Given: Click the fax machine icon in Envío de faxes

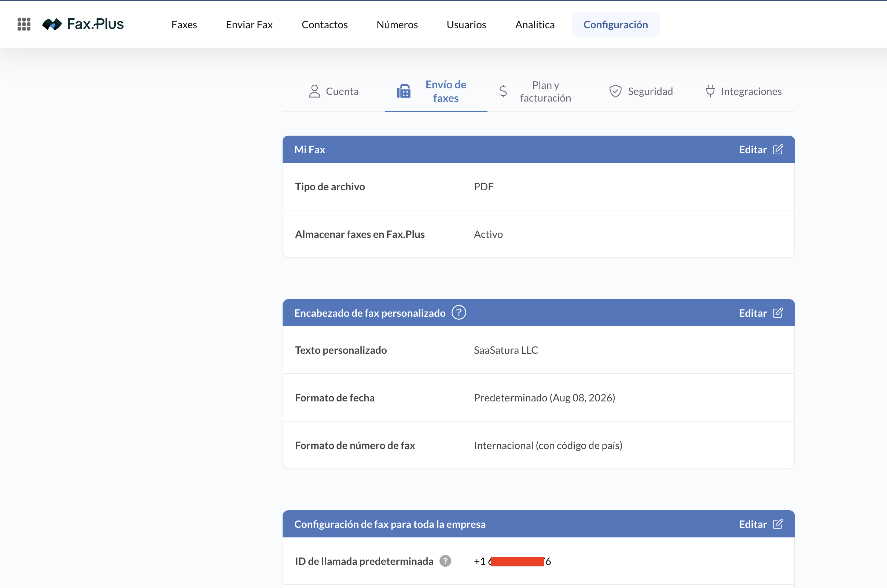Looking at the screenshot, I should (404, 91).
